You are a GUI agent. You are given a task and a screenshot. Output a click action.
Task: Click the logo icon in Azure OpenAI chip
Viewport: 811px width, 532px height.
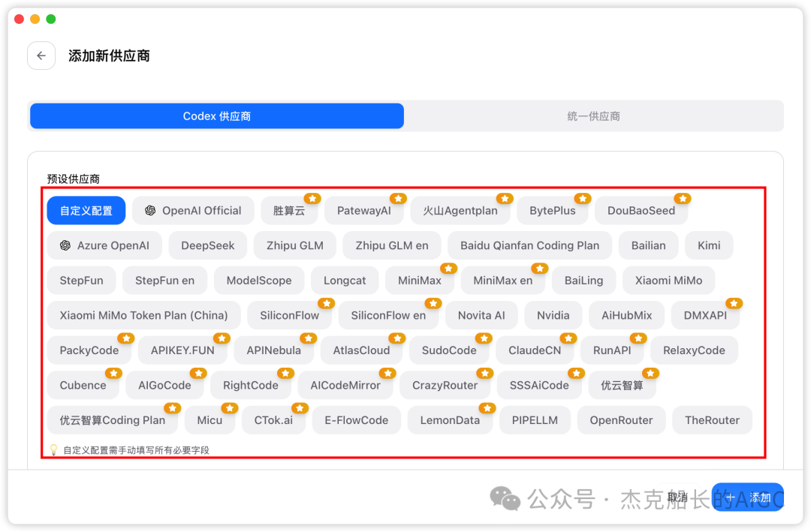click(65, 245)
